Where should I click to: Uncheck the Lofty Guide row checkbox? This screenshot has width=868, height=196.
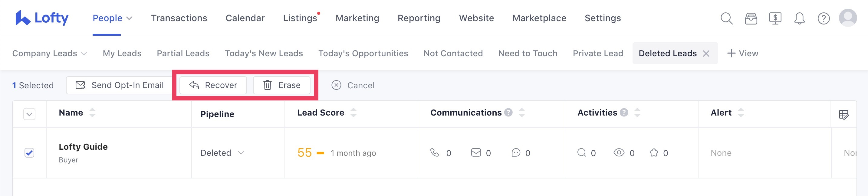coord(29,153)
